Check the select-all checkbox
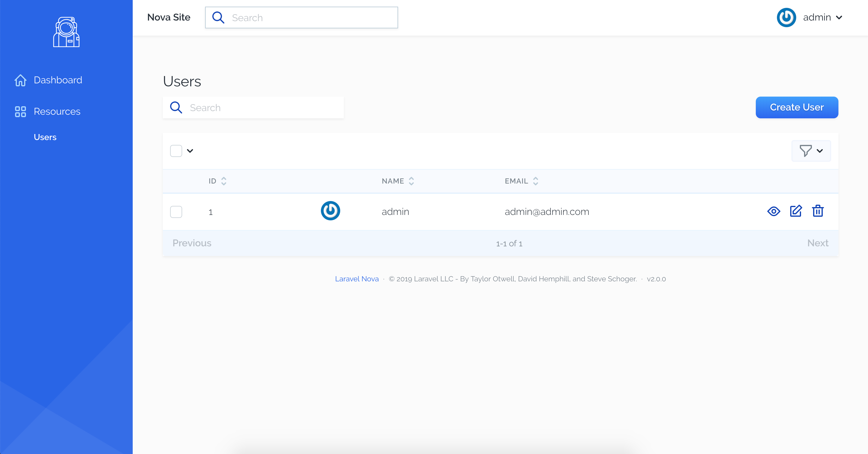This screenshot has height=454, width=868. (176, 151)
